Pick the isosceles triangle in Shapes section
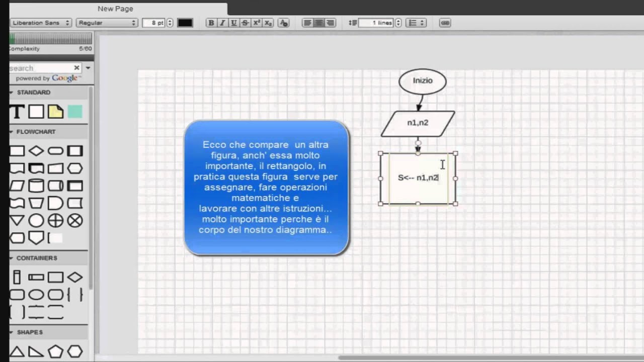This screenshot has height=362, width=644. click(x=17, y=351)
